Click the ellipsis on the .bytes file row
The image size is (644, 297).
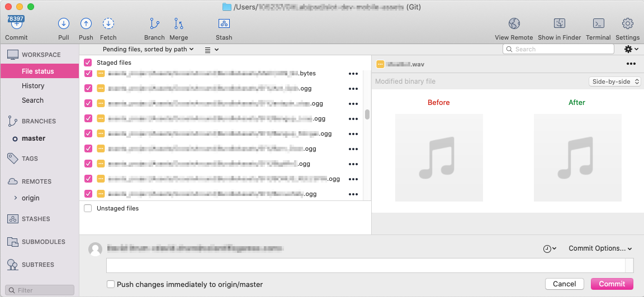pyautogui.click(x=353, y=74)
